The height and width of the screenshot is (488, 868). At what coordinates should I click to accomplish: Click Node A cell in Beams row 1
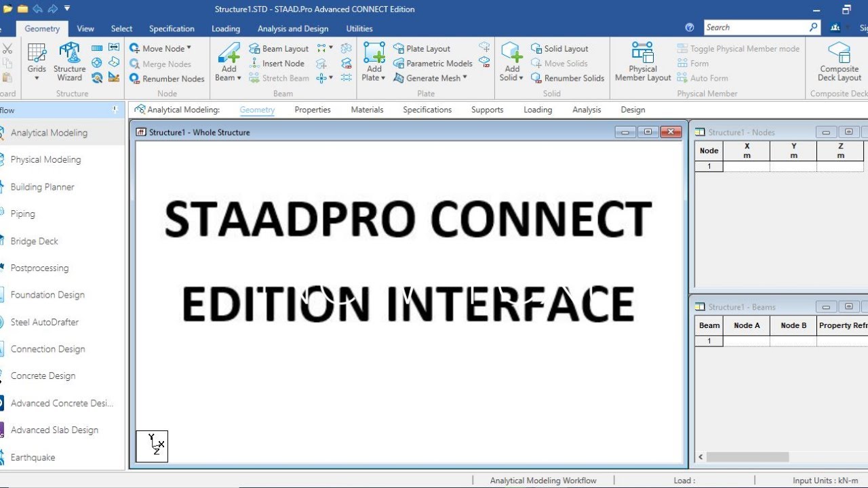[x=747, y=341]
